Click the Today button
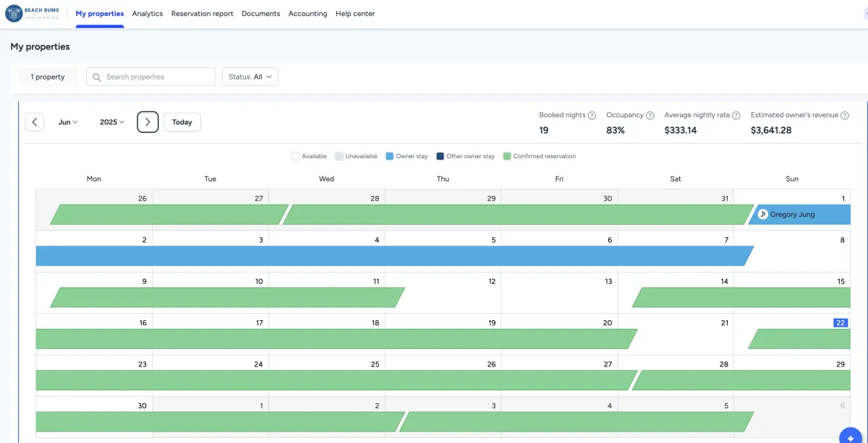Image resolution: width=868 pixels, height=443 pixels. (182, 122)
